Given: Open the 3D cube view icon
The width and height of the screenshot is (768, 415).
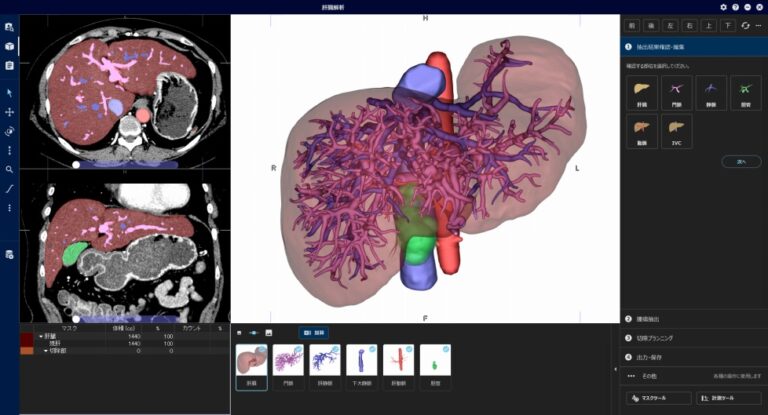Looking at the screenshot, I should coord(9,46).
